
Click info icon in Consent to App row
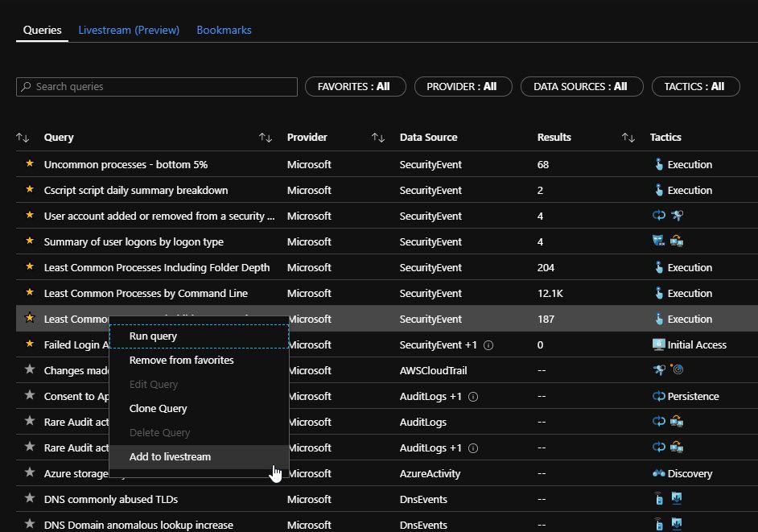[x=473, y=396]
